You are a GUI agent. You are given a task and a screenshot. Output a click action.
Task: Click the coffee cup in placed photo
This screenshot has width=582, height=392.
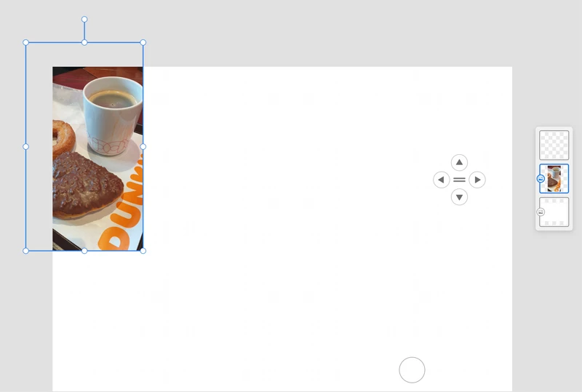[113, 116]
